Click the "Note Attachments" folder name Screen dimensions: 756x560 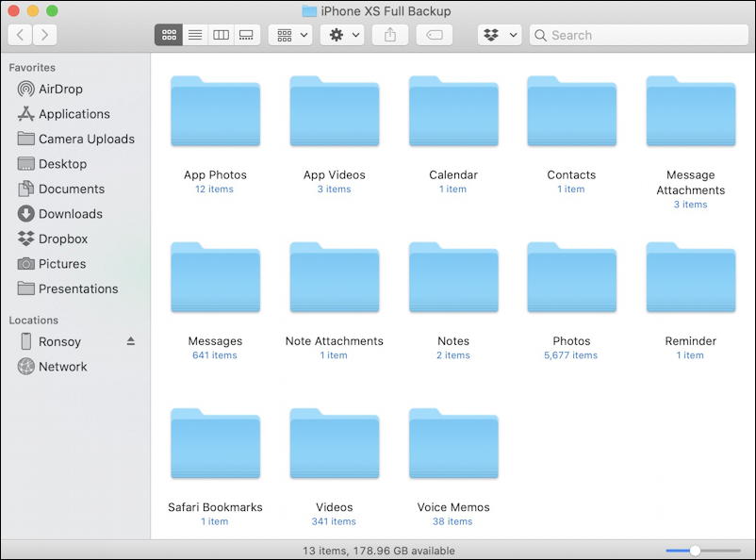point(334,341)
